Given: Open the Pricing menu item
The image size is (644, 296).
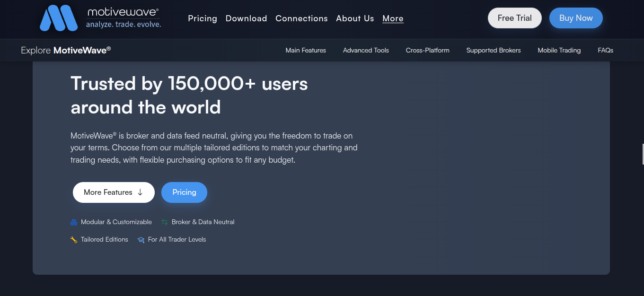Looking at the screenshot, I should [203, 18].
